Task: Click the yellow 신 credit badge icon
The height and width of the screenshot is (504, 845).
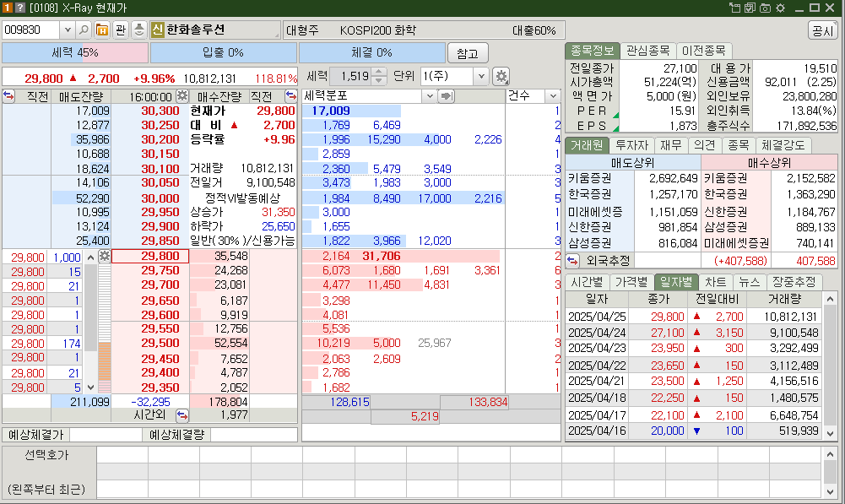Action: (157, 30)
